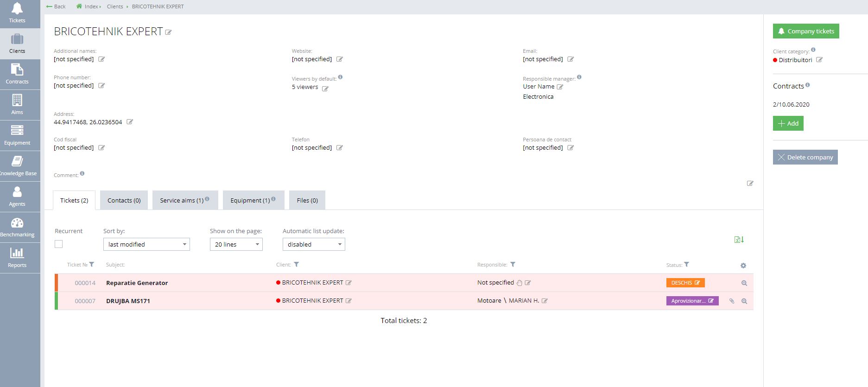
Task: Click the edit icon beside the company name
Action: coord(169,32)
